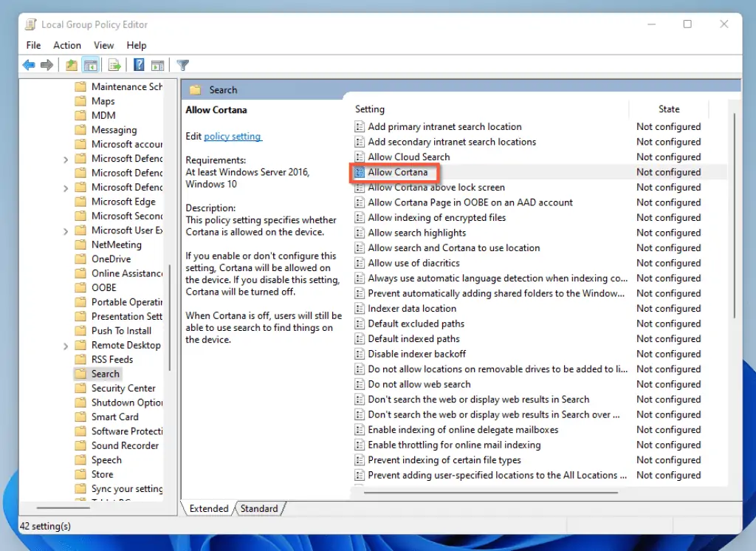
Task: Expand Microsoft User Experience node
Action: (x=67, y=230)
